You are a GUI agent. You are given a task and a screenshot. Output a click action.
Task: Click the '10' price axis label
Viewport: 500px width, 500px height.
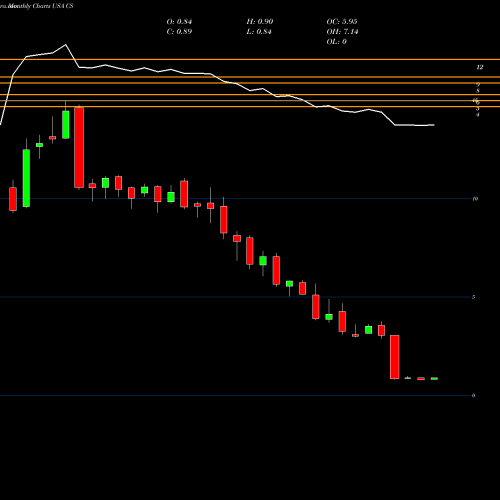pyautogui.click(x=475, y=199)
